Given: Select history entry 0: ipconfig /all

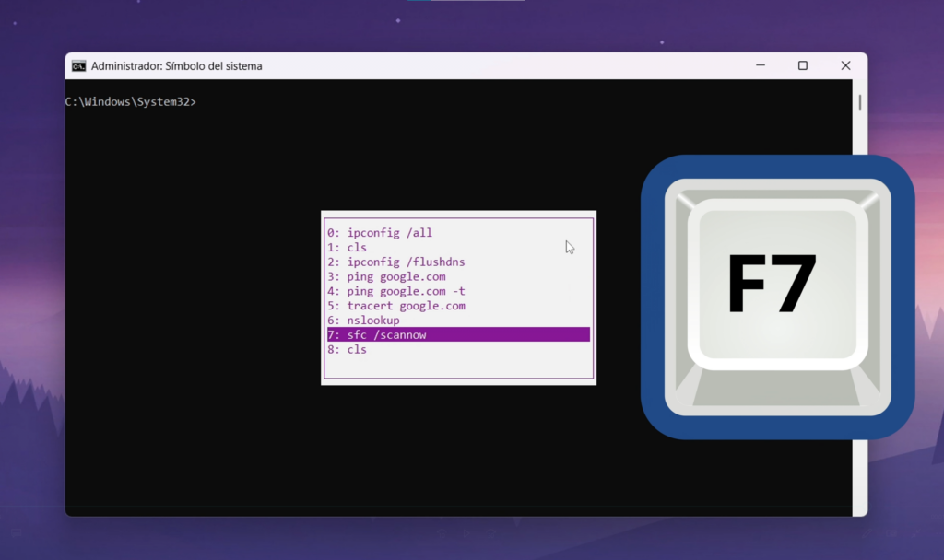Looking at the screenshot, I should pyautogui.click(x=379, y=233).
